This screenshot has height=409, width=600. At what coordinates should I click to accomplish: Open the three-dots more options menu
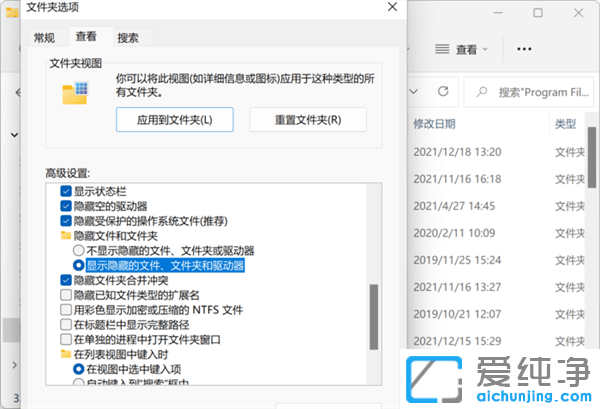(x=524, y=49)
